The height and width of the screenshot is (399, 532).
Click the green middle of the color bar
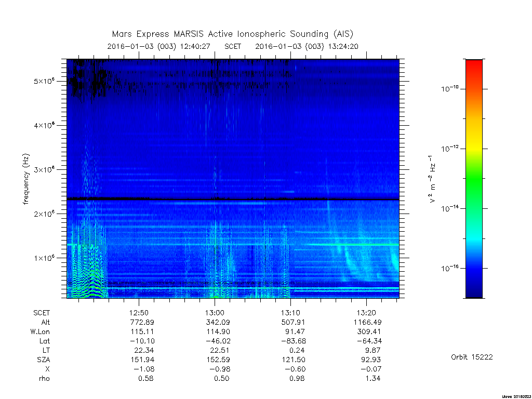click(x=474, y=178)
